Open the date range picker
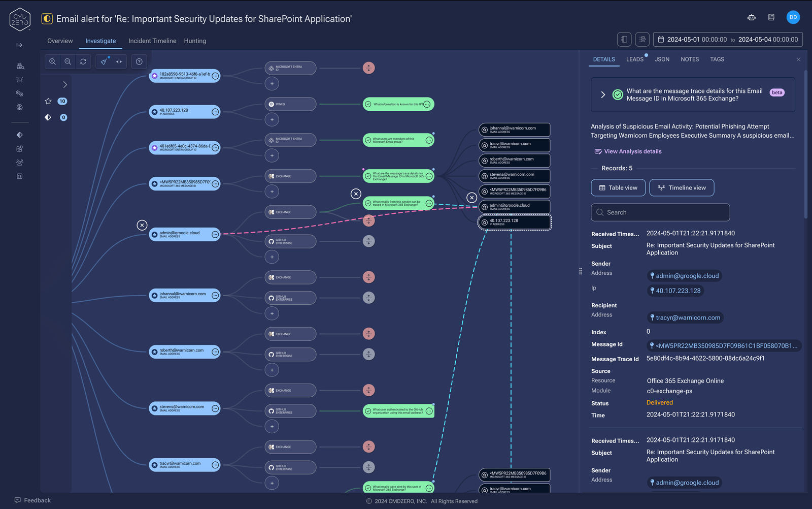 point(728,39)
